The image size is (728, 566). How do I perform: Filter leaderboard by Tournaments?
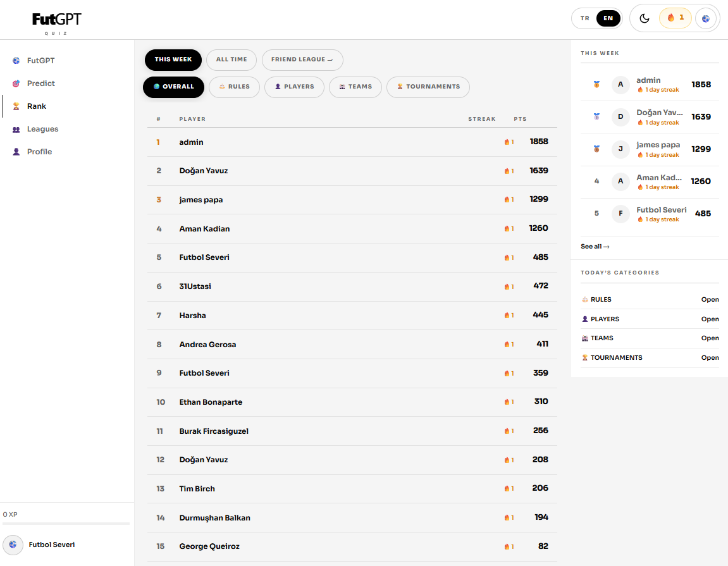(428, 87)
